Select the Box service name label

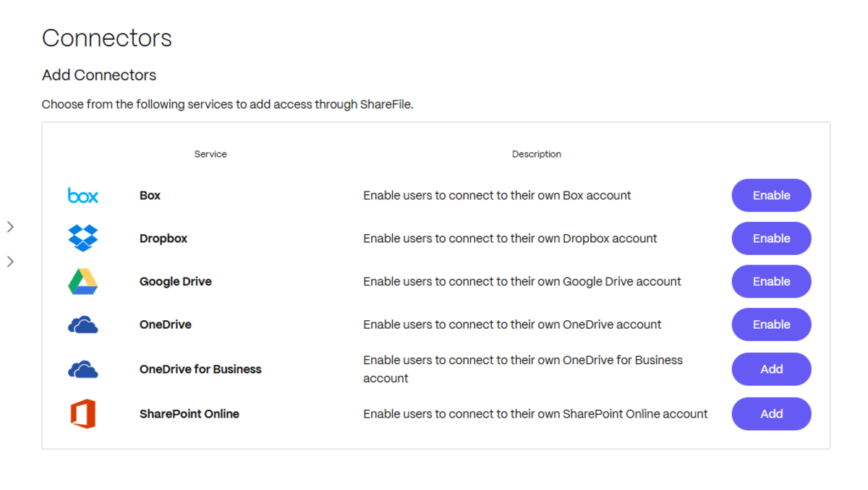[150, 195]
